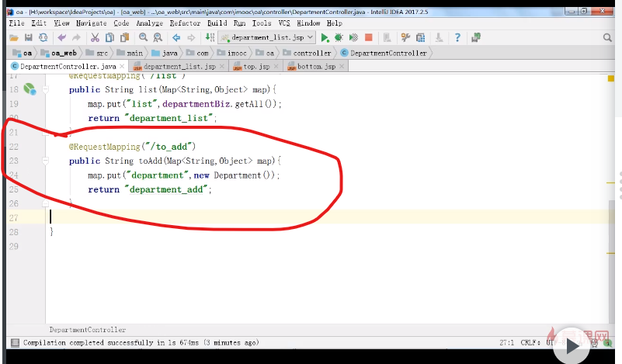This screenshot has width=622, height=364.
Task: Switch to the top.jsp tab
Action: pos(256,66)
